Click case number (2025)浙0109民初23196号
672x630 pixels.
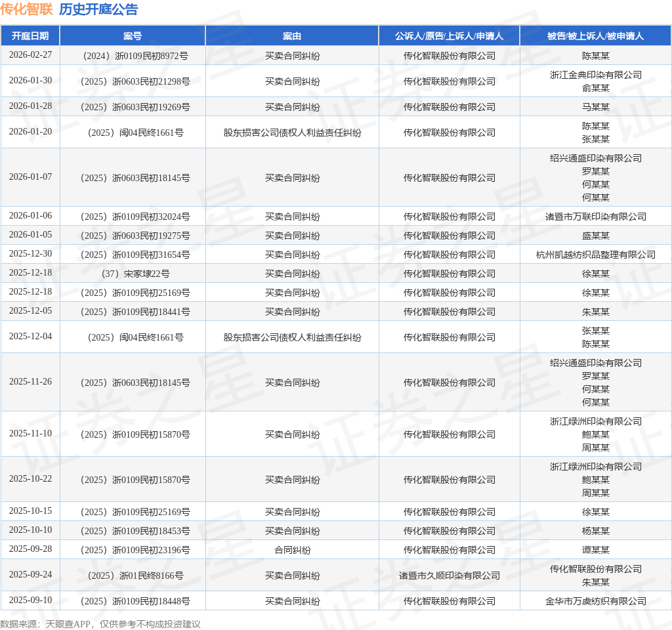tap(135, 550)
